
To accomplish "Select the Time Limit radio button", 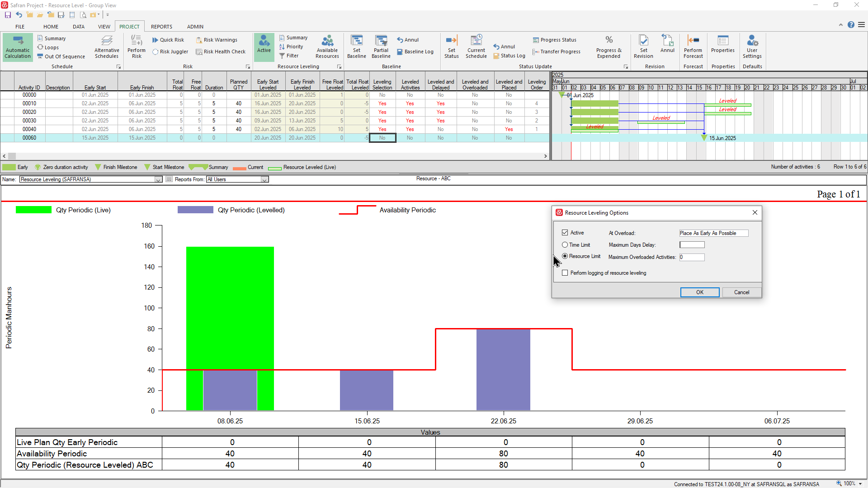I will [x=565, y=245].
